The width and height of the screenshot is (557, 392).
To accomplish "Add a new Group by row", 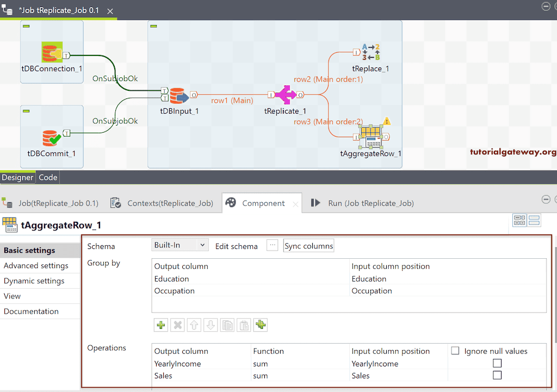I will pos(160,325).
